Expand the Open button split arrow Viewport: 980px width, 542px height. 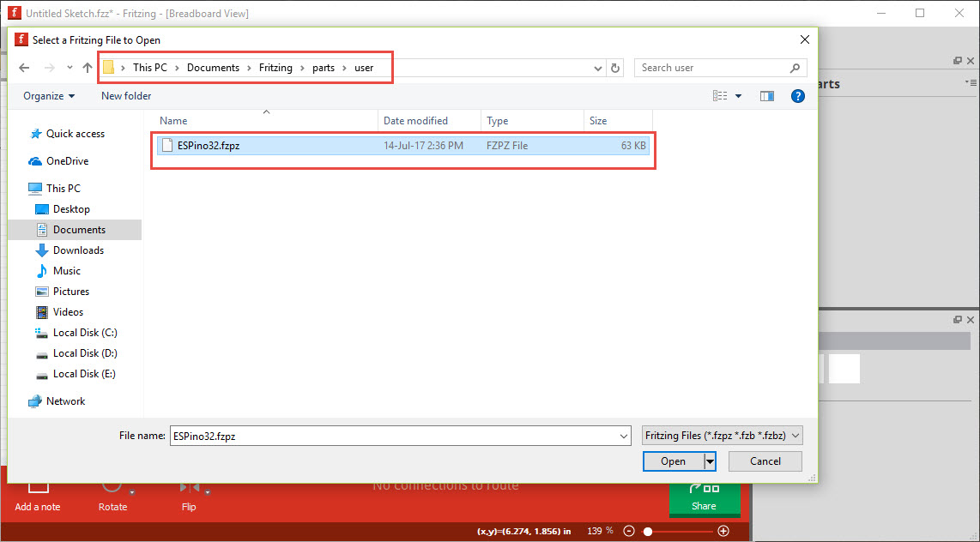[710, 461]
